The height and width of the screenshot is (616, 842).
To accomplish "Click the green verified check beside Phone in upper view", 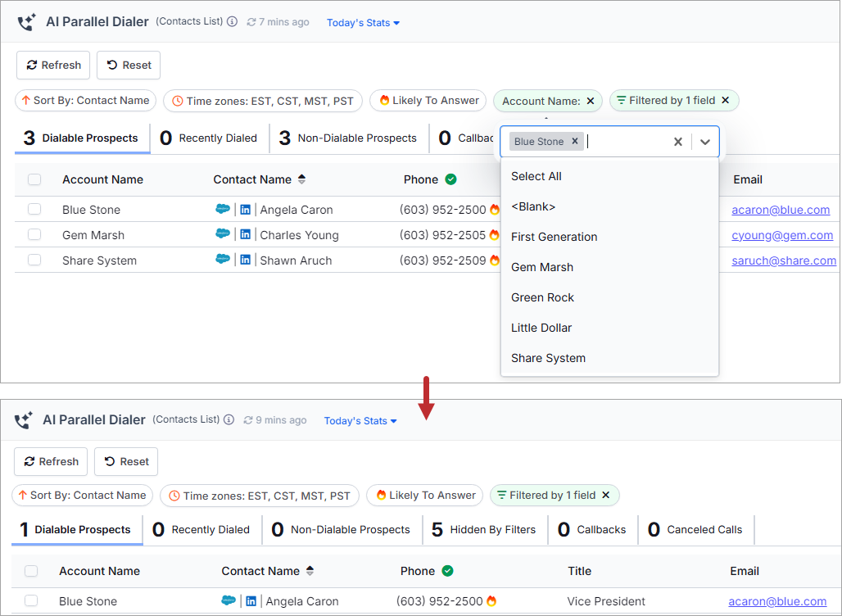I will (451, 179).
